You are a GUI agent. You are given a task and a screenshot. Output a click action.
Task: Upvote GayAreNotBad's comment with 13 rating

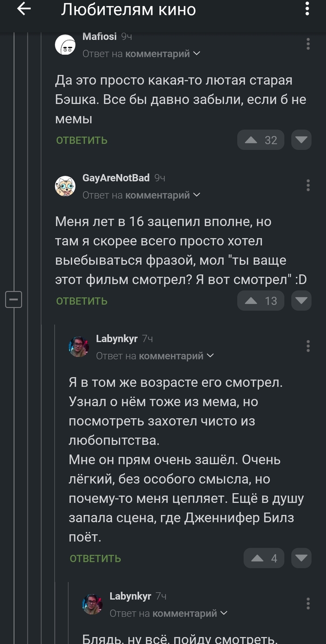(251, 301)
